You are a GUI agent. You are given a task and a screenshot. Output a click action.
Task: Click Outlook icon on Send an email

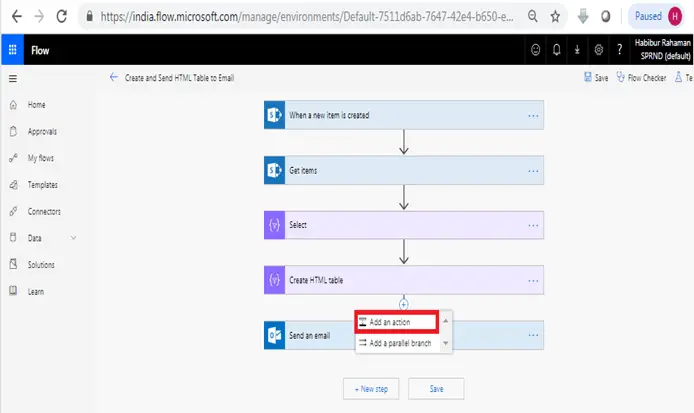tap(274, 336)
